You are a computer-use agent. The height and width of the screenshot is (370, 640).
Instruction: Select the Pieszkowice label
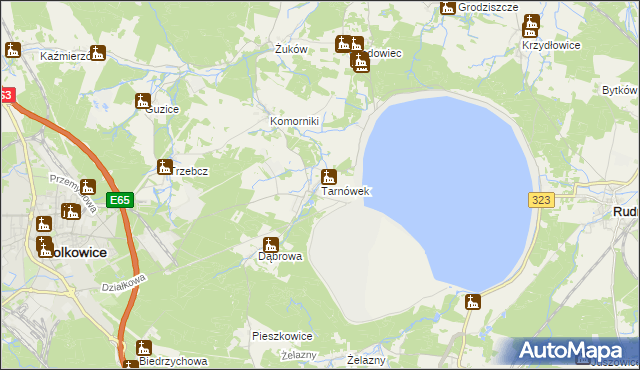282,336
